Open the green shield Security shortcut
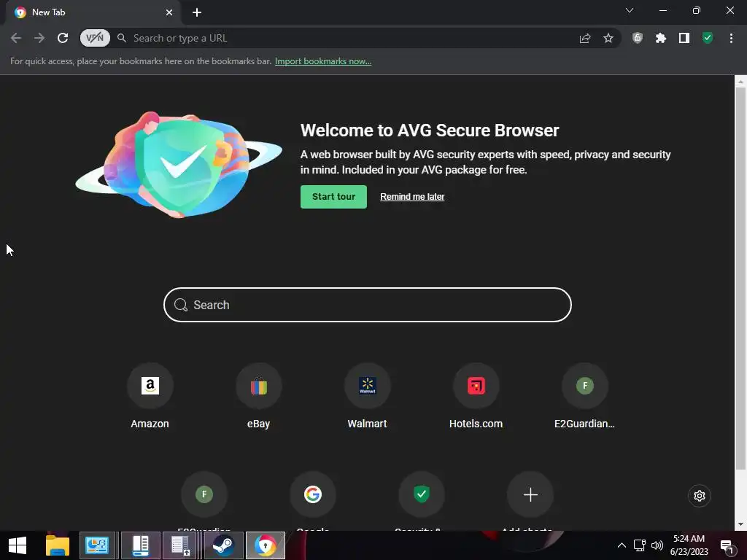 point(422,494)
